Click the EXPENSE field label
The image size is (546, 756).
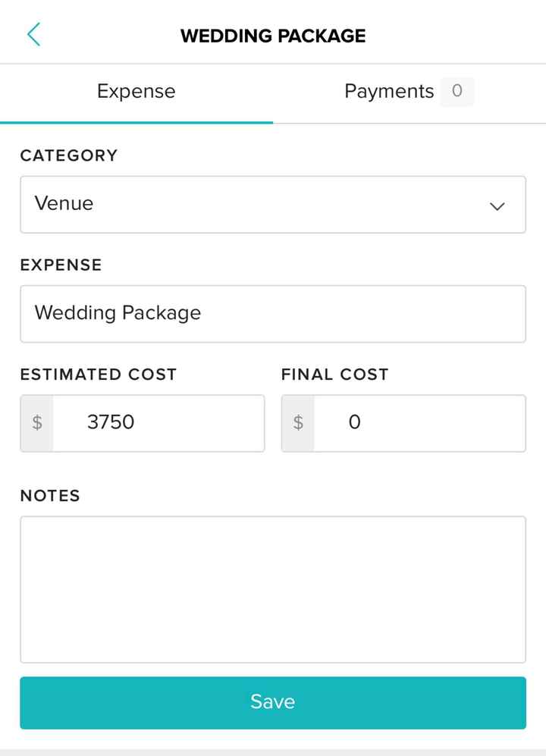tap(61, 265)
